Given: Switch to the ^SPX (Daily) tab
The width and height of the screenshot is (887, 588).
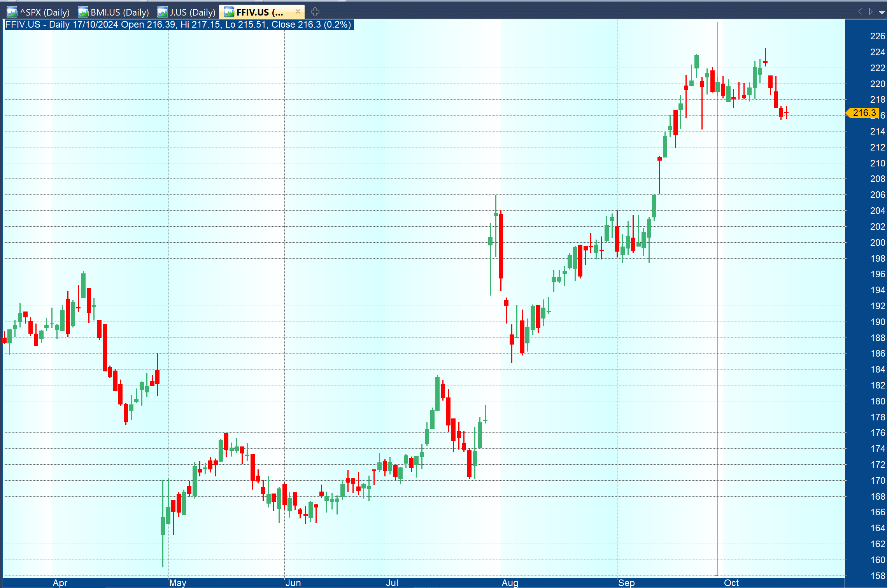Looking at the screenshot, I should pos(39,12).
